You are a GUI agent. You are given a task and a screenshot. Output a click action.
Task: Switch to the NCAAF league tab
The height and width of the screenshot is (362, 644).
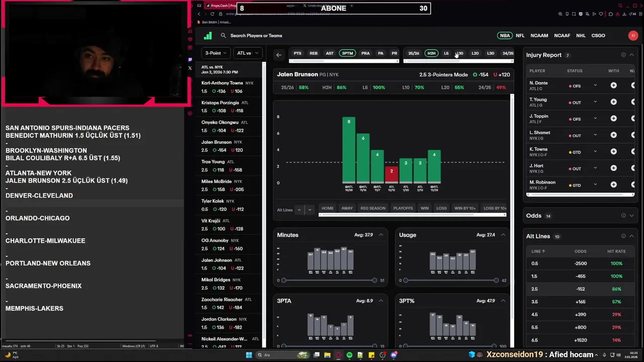562,36
